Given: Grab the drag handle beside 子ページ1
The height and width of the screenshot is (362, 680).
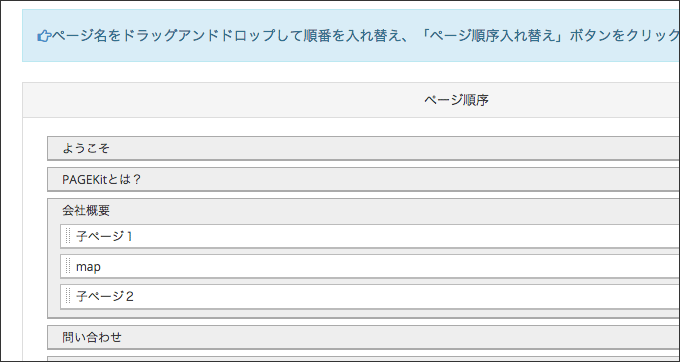Looking at the screenshot, I should click(68, 236).
